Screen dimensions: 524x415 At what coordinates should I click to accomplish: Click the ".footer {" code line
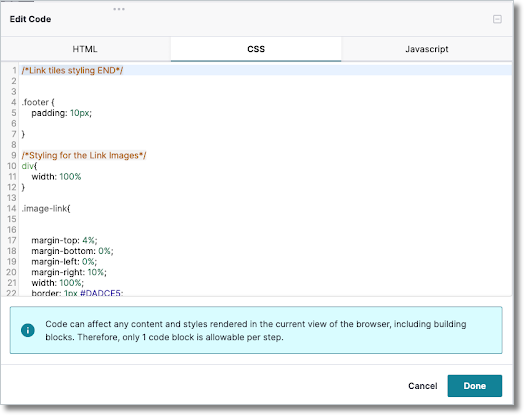coord(38,102)
